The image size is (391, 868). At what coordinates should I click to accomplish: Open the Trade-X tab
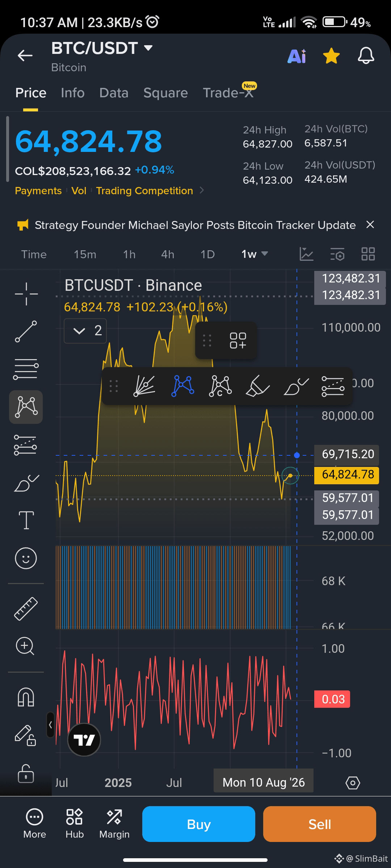coord(228,93)
